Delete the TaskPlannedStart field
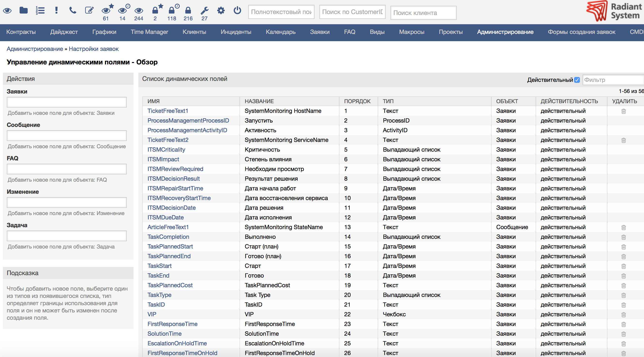Screen dimensions: 644x357 [x=623, y=247]
